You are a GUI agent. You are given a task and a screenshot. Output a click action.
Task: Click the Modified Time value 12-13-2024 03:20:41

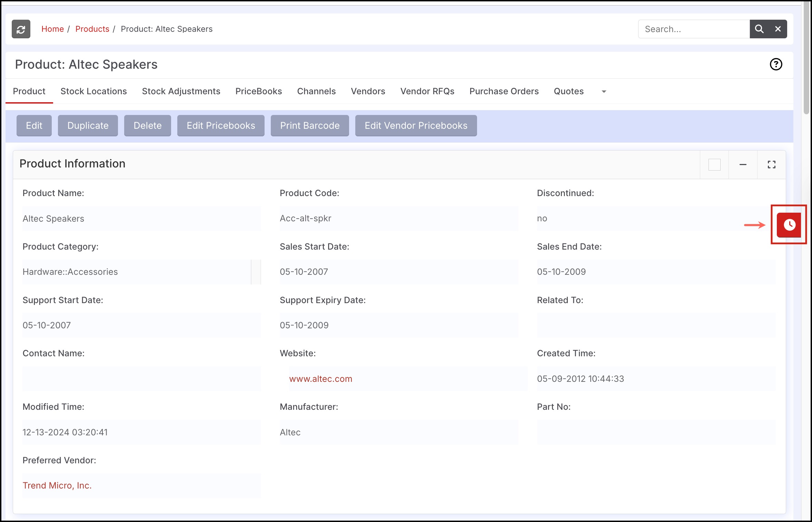65,432
